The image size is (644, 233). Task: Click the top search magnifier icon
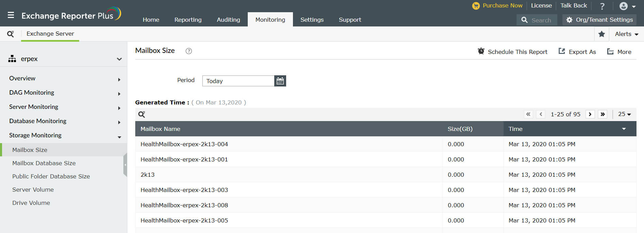coord(524,20)
